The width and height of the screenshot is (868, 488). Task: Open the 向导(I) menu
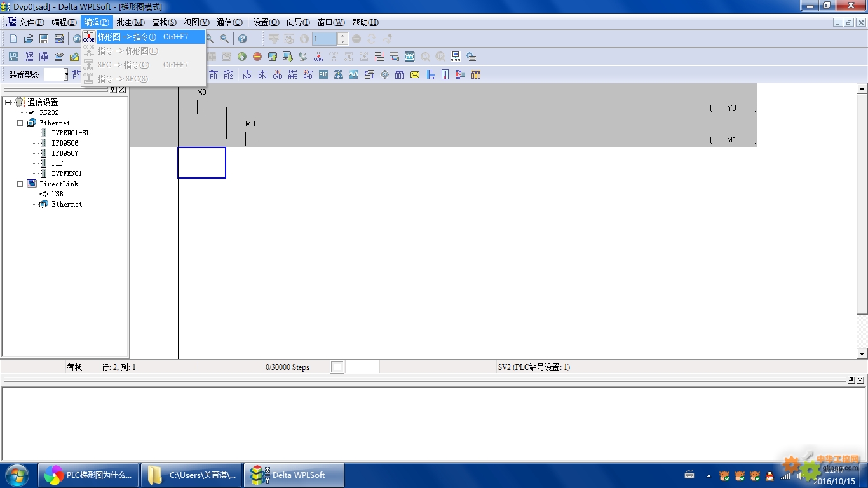click(298, 22)
